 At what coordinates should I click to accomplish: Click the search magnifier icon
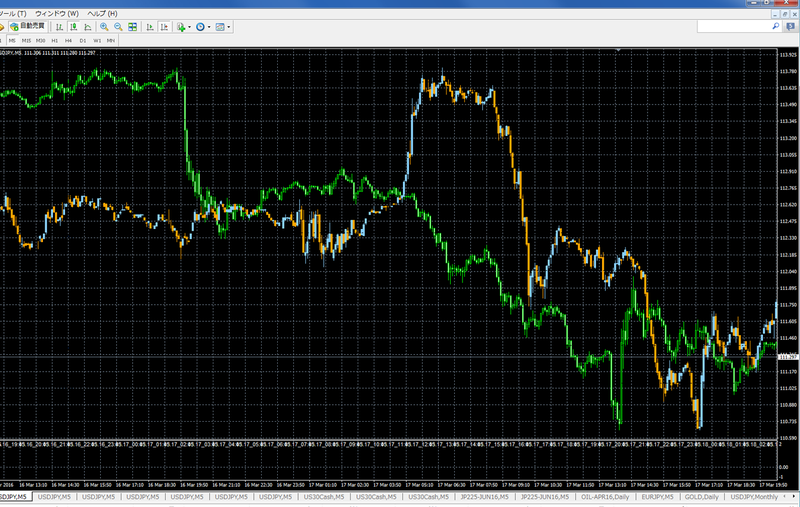776,26
